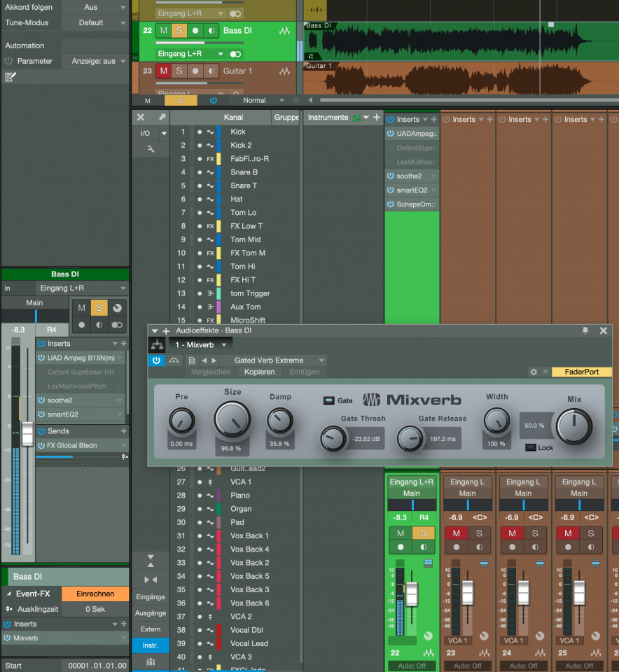Screen dimensions: 619x672
Task: Enable the Gate switch in Mixverb
Action: [x=329, y=401]
